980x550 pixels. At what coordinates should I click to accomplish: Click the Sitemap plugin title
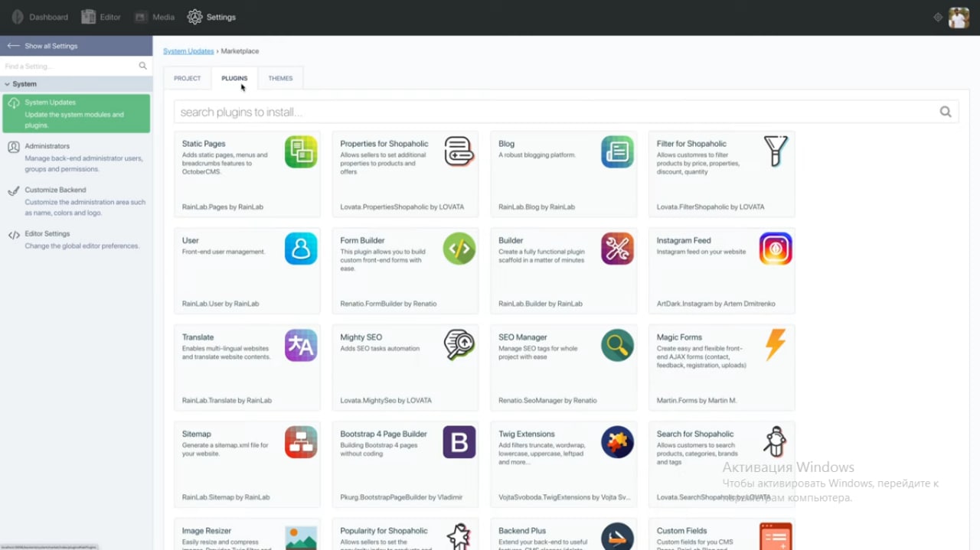coord(197,434)
